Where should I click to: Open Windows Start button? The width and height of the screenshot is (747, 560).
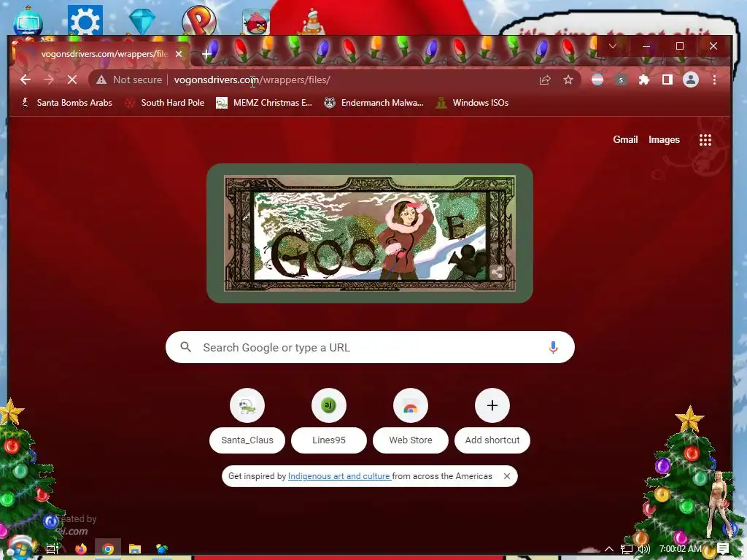pos(20,548)
